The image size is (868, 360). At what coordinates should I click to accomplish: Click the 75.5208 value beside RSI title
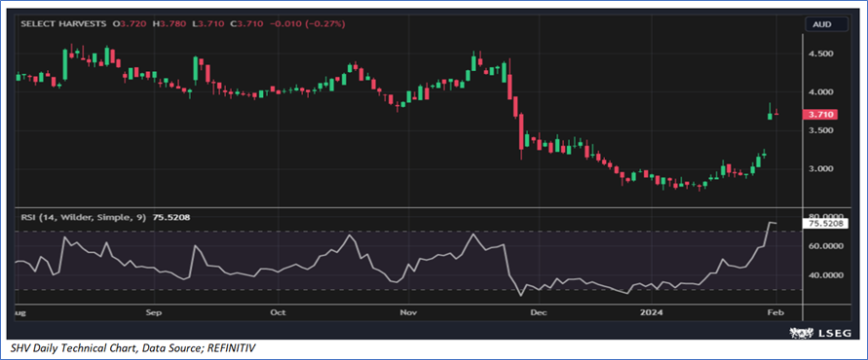pyautogui.click(x=170, y=218)
